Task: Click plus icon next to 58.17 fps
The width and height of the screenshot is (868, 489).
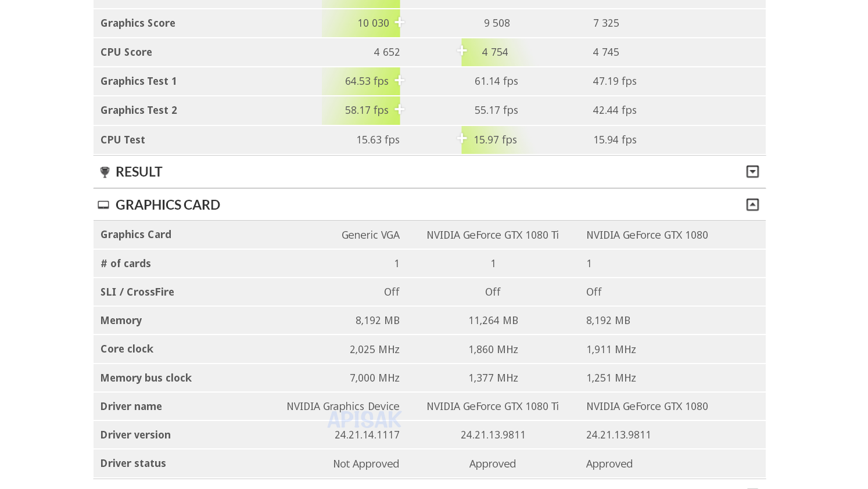Action: (400, 109)
